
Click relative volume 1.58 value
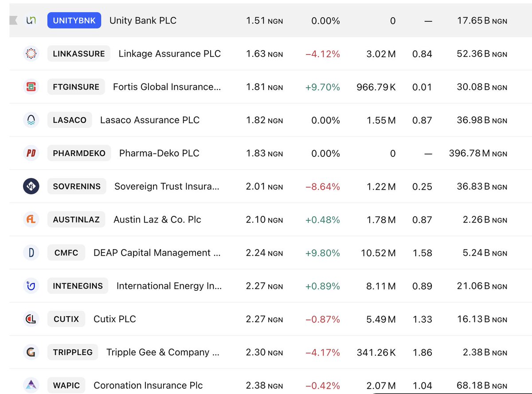(x=422, y=253)
